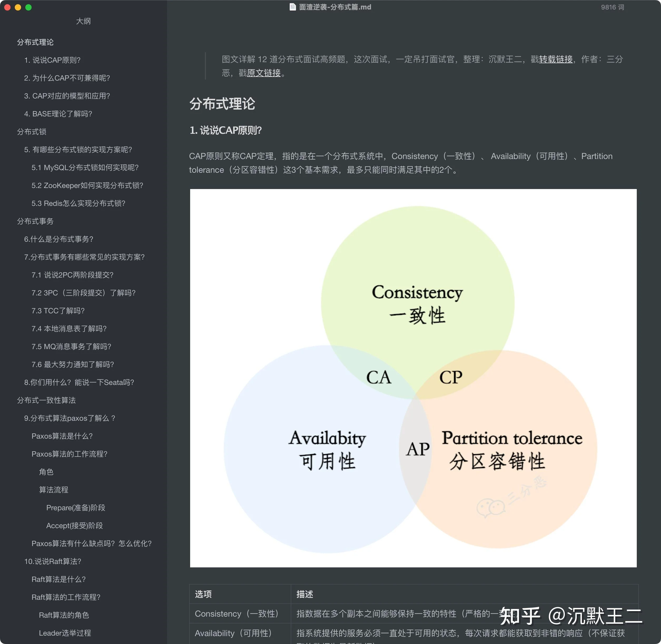Screen dimensions: 661x644
Task: Click the yellow minimize traffic light button
Action: click(x=18, y=7)
